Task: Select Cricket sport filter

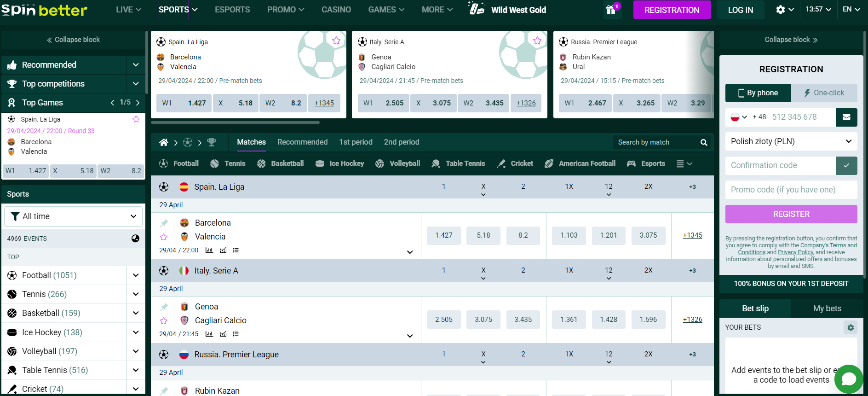Action: coord(515,163)
